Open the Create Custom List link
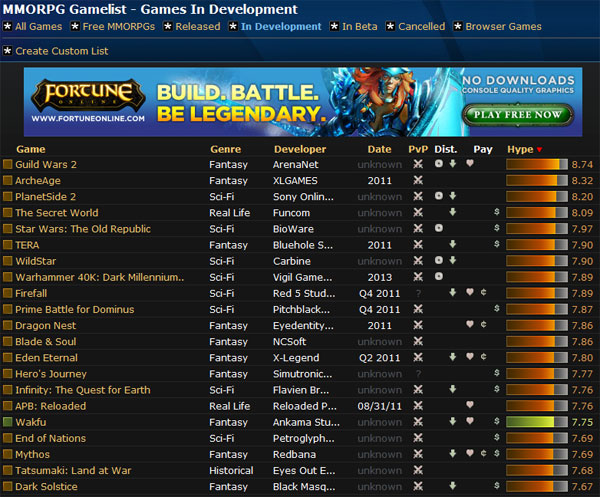600x497 pixels. (x=62, y=50)
